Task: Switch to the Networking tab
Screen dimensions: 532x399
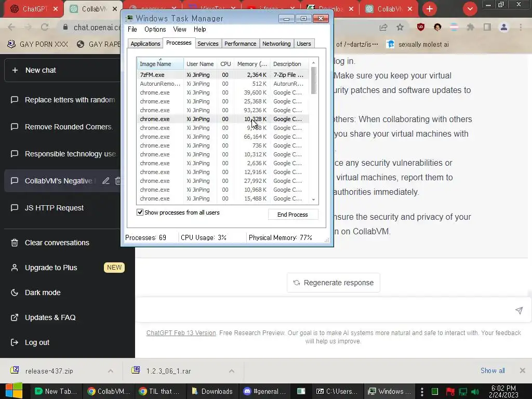Action: 276,44
